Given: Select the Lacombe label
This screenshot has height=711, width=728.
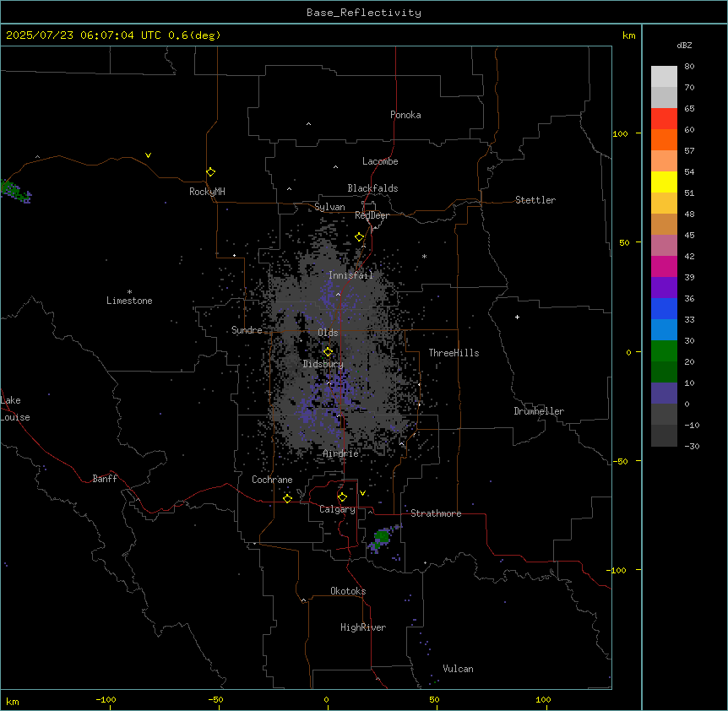Looking at the screenshot, I should [x=380, y=161].
